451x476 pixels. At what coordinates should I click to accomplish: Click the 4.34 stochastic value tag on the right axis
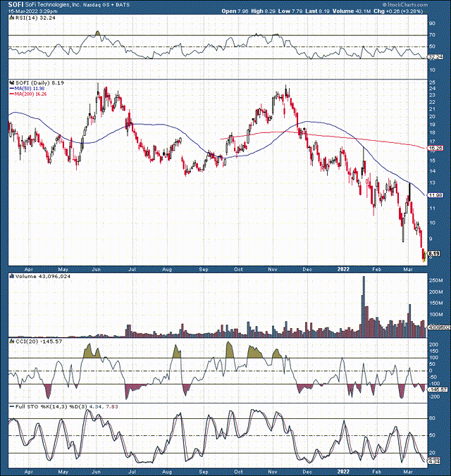coord(435,461)
